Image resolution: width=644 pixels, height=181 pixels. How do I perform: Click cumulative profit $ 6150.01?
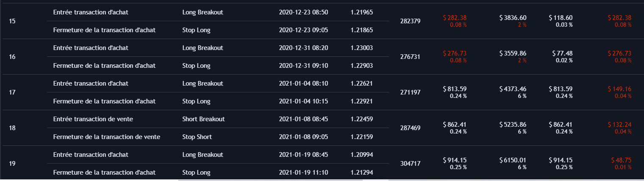click(513, 160)
